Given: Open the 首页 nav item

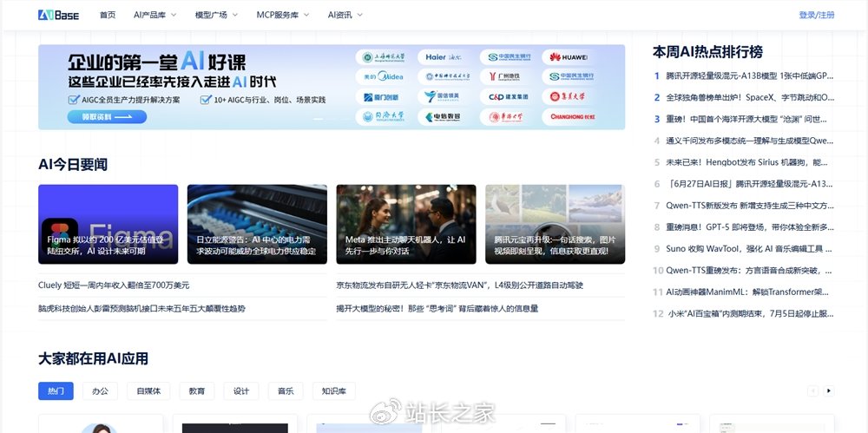Looking at the screenshot, I should (x=108, y=15).
